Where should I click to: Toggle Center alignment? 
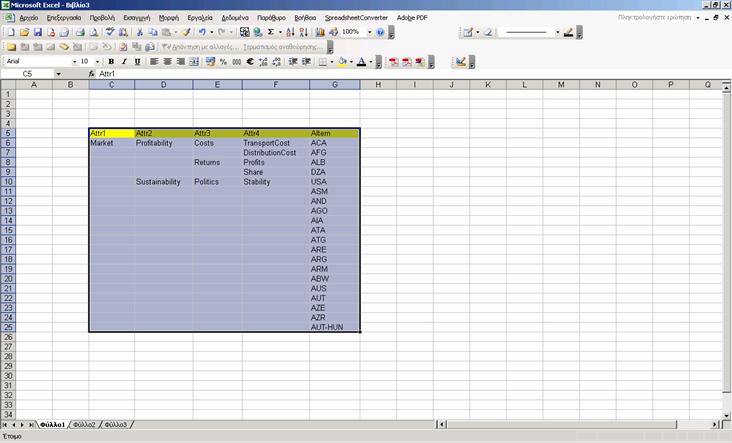point(167,62)
